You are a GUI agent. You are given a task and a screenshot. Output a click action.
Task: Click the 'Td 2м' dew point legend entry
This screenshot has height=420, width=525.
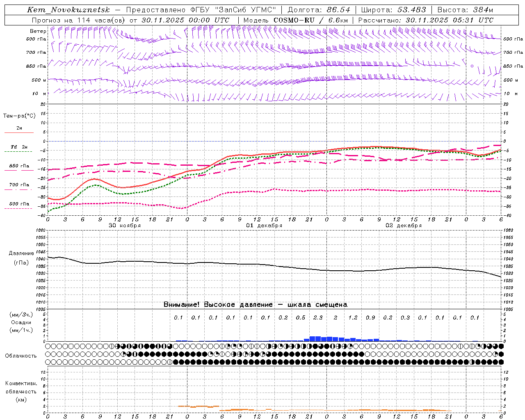[x=19, y=147]
